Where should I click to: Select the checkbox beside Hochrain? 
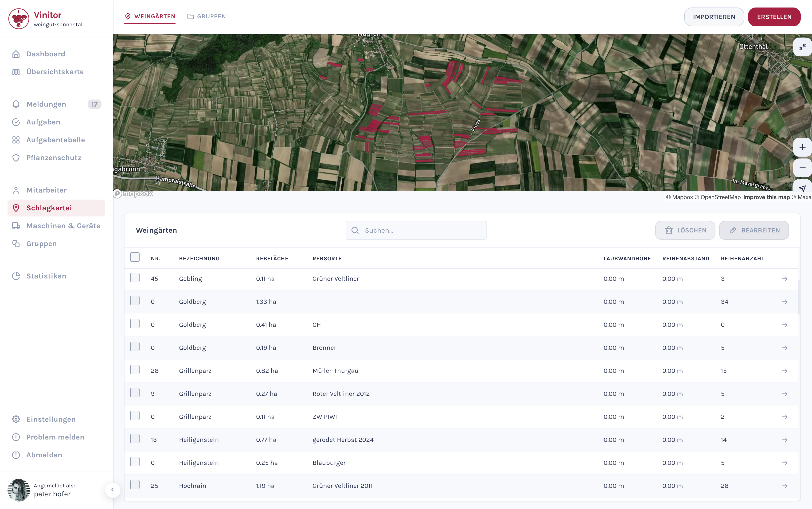click(x=135, y=485)
